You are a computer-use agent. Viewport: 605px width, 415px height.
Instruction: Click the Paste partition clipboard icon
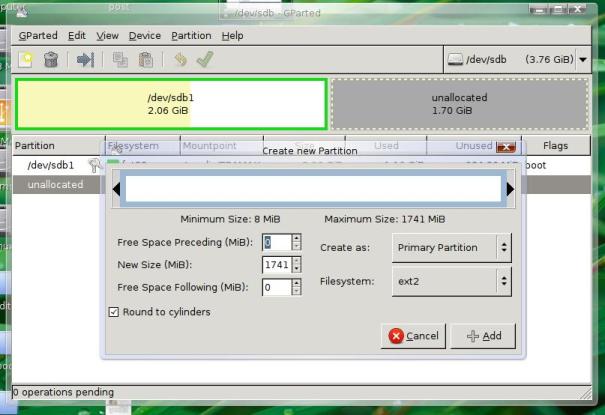click(146, 60)
